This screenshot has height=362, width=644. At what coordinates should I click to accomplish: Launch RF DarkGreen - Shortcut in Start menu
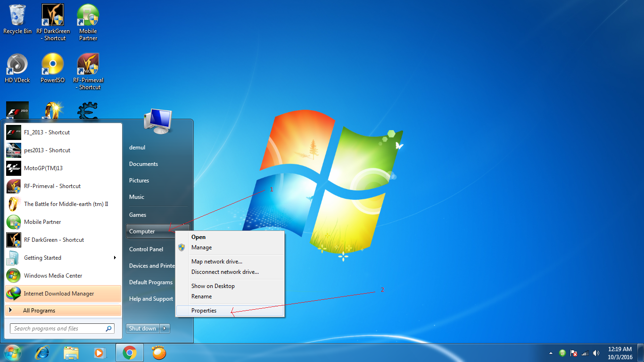click(63, 240)
